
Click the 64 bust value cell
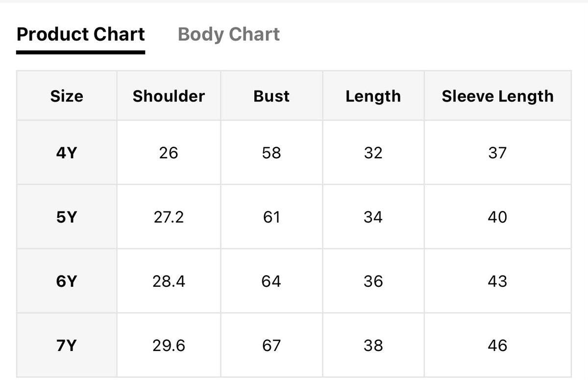pos(271,281)
